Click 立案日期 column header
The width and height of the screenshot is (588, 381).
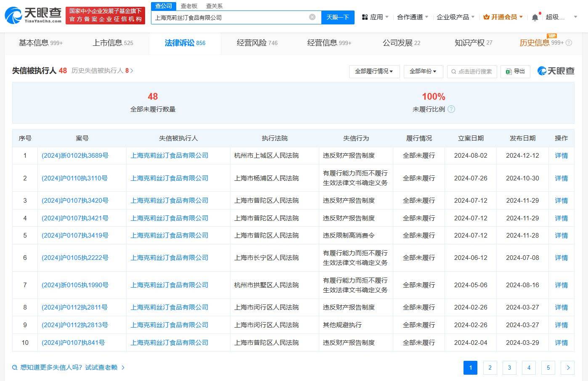coord(471,138)
